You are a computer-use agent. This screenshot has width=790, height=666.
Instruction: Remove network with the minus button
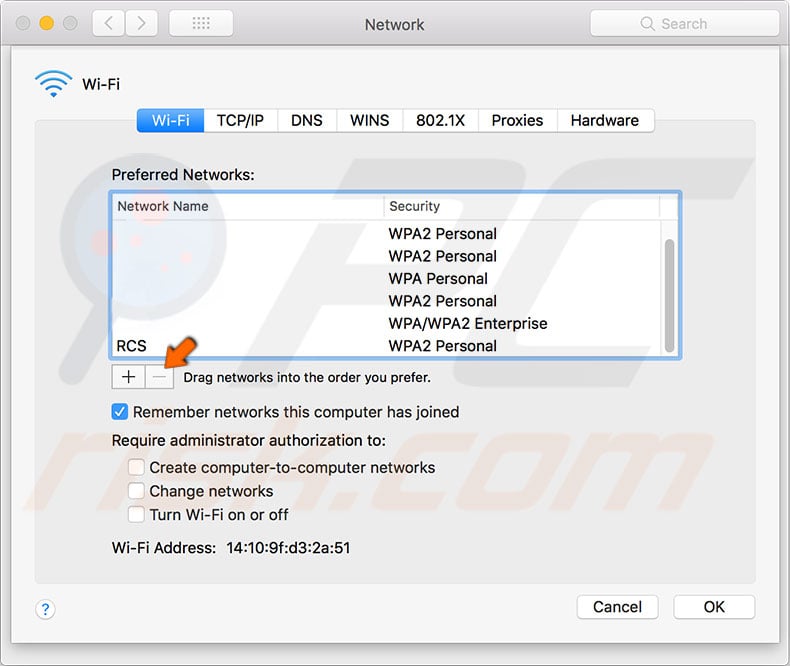click(160, 377)
